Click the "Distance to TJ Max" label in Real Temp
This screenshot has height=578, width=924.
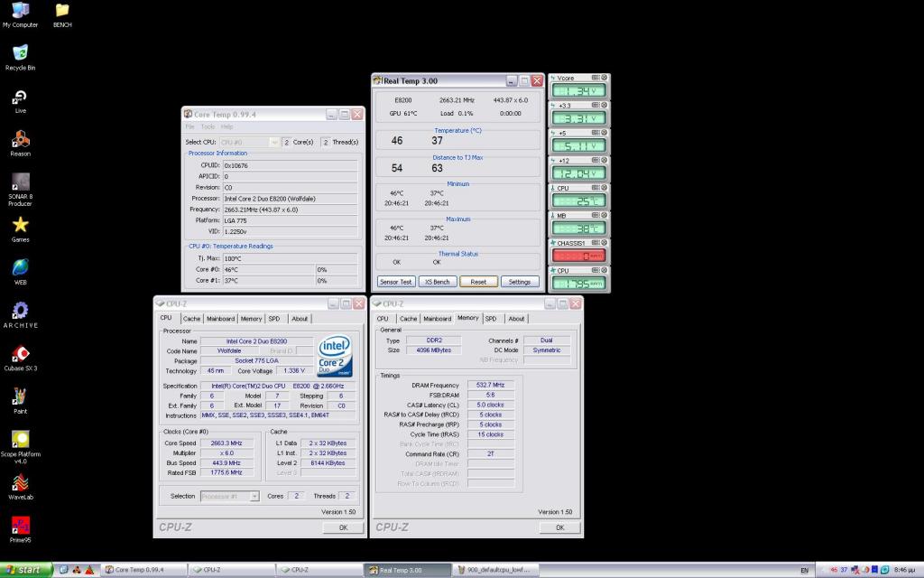[457, 157]
